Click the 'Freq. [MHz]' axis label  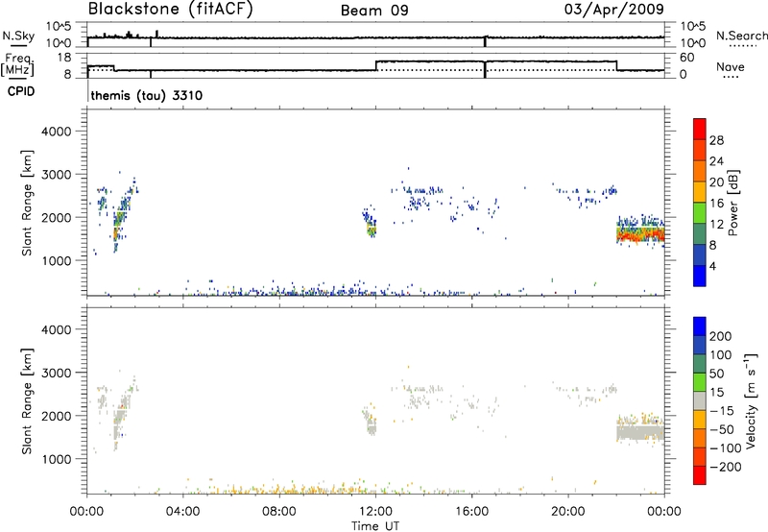tap(18, 65)
